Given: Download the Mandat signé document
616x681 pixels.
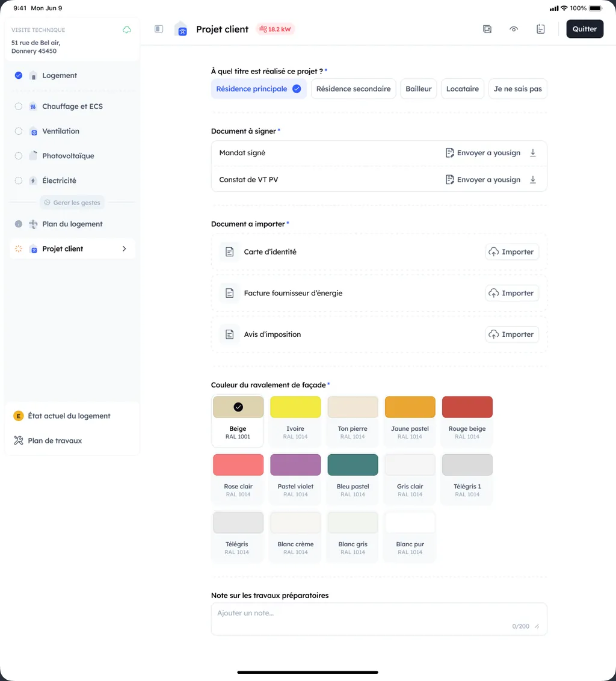Looking at the screenshot, I should [x=533, y=152].
